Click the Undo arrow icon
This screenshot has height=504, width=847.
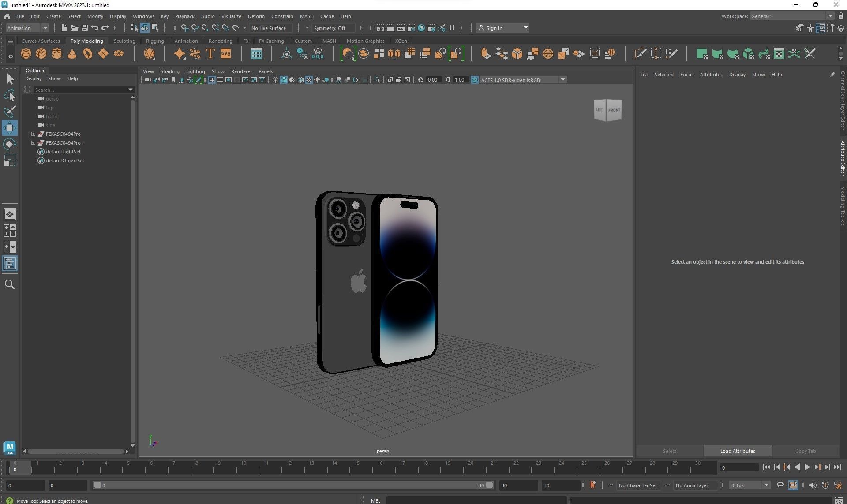pos(95,28)
